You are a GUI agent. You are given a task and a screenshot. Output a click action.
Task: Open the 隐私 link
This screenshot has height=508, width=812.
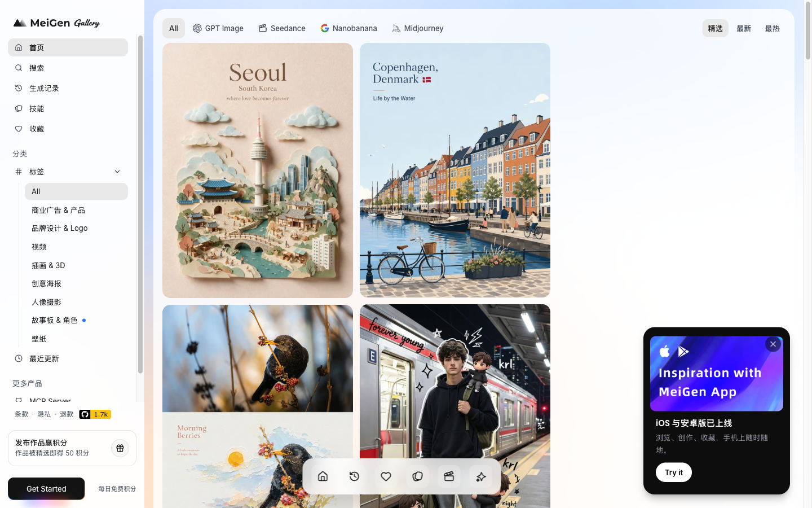click(x=44, y=414)
